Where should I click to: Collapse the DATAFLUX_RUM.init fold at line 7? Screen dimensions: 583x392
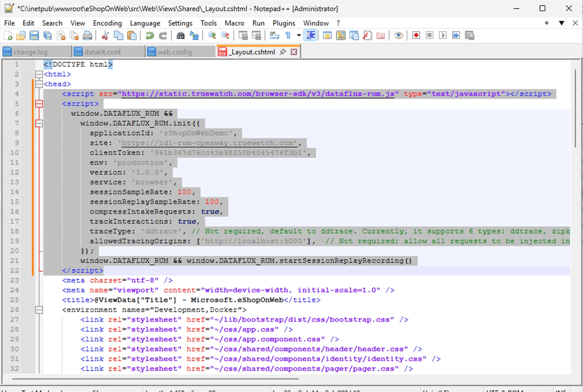39,123
